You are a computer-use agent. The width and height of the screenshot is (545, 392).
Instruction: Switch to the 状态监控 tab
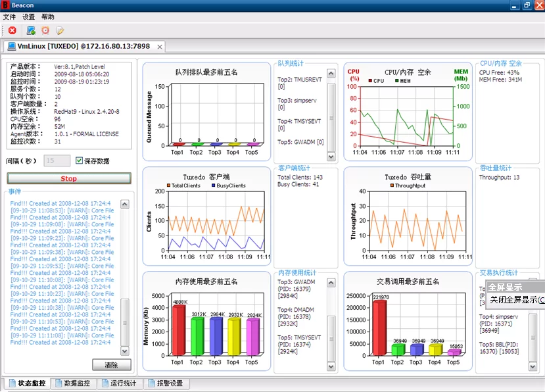click(x=28, y=383)
